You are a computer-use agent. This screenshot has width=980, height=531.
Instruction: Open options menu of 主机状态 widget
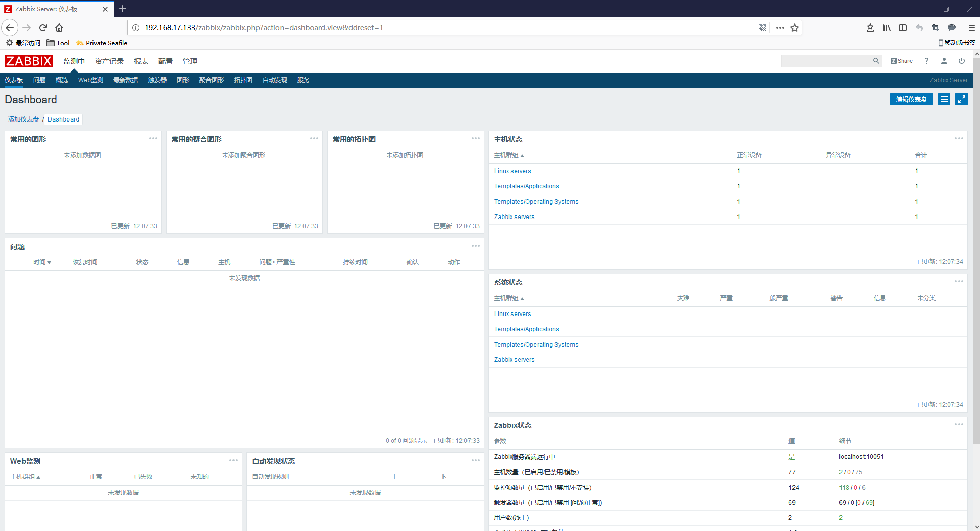coord(959,138)
